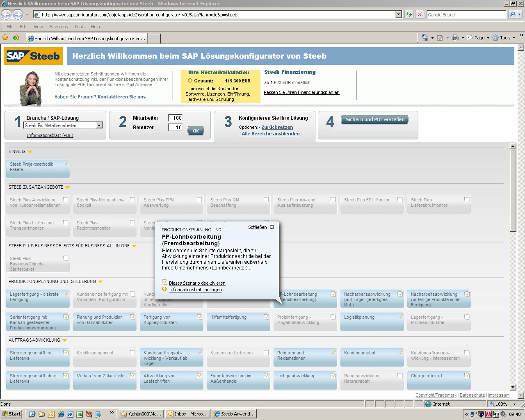Uncheck the Nacharbeitsabwicklung unfertige Produkte checkbox
This screenshot has width=525, height=420.
(x=466, y=294)
